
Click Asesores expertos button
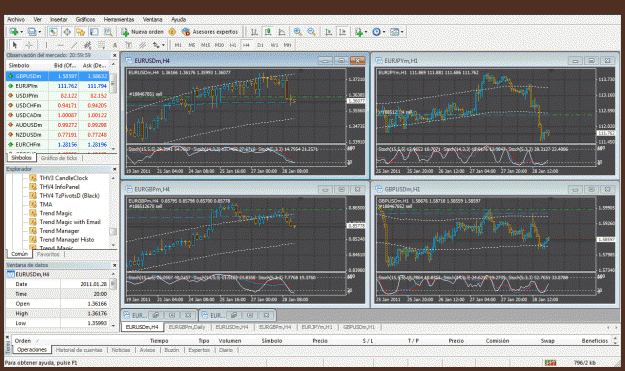210,32
